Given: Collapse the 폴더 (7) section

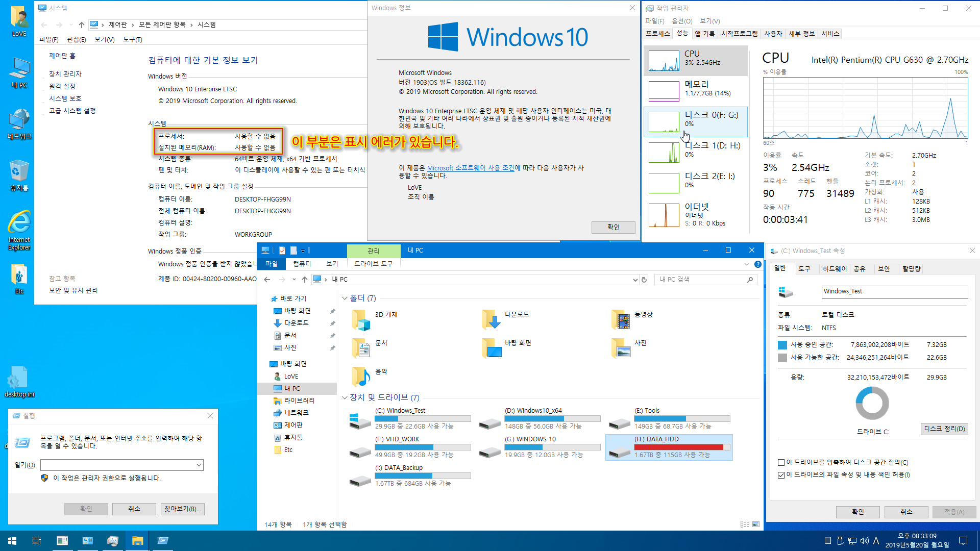Looking at the screenshot, I should coord(345,298).
